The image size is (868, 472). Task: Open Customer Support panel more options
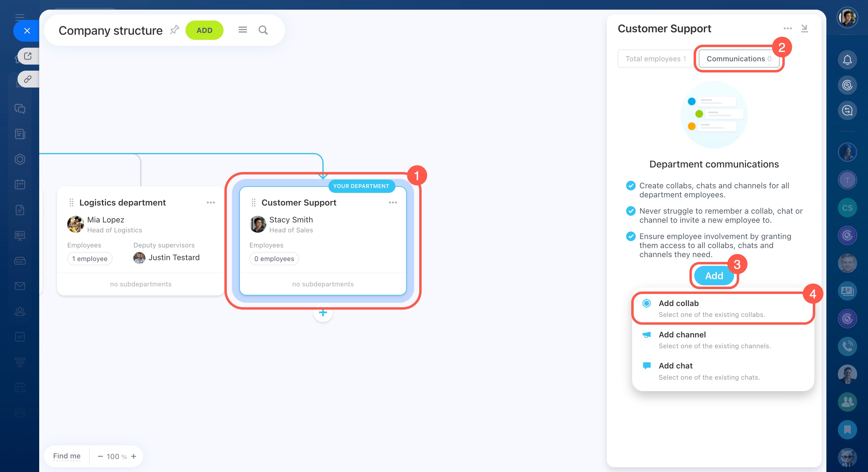pos(787,28)
